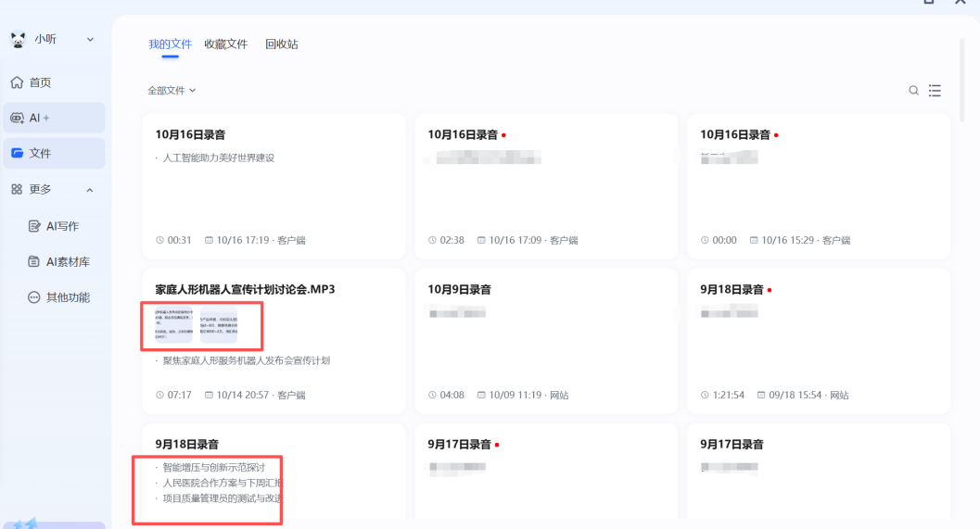
Task: Open AI素材库 material library
Action: pos(67,262)
